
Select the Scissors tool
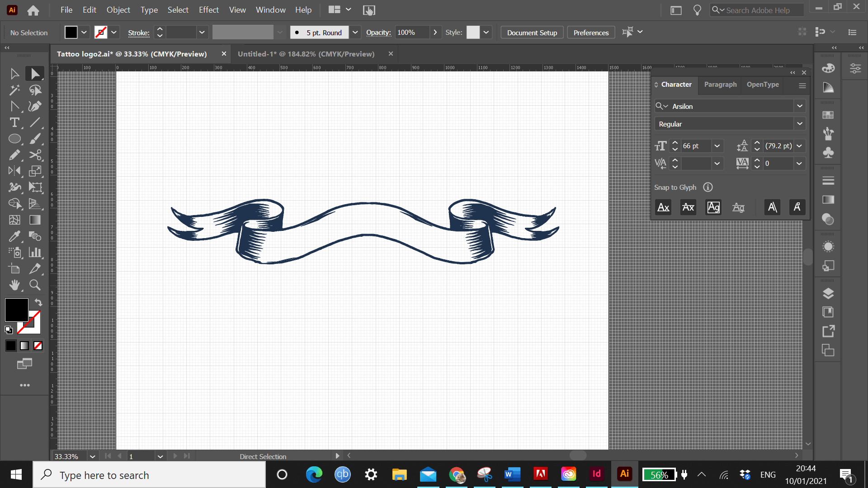tap(35, 155)
